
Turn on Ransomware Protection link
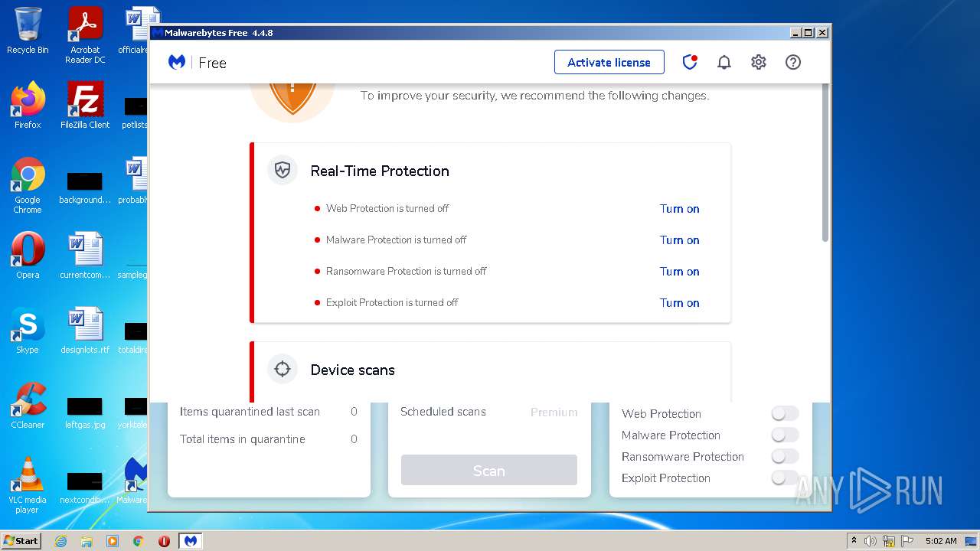pos(680,272)
